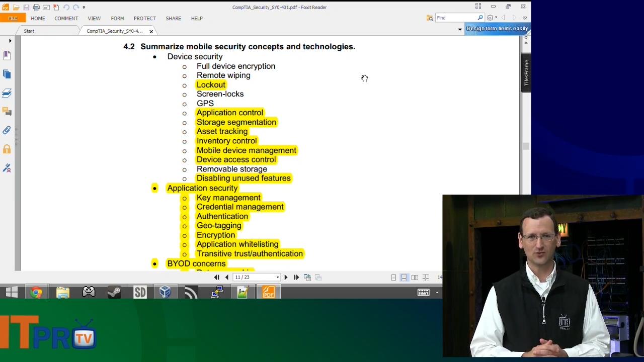Open the page number dropdown arrow

(x=277, y=278)
